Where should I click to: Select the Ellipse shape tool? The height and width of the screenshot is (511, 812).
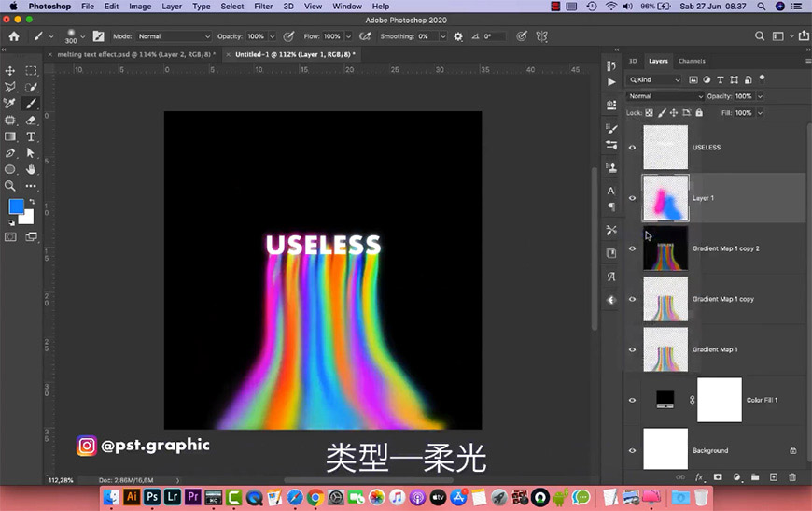click(x=10, y=169)
